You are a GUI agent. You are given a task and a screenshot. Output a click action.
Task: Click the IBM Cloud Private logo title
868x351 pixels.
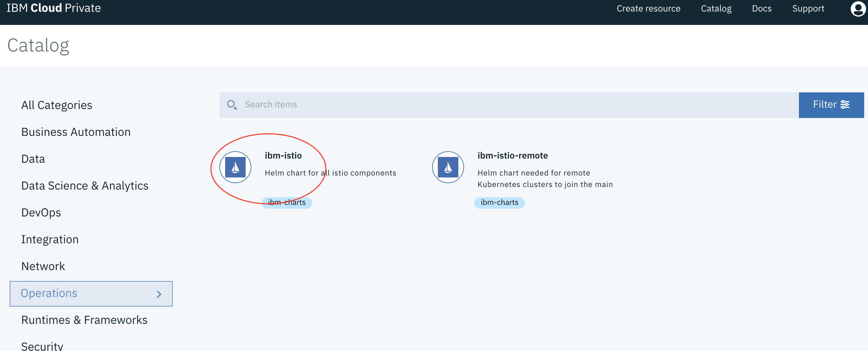(54, 8)
